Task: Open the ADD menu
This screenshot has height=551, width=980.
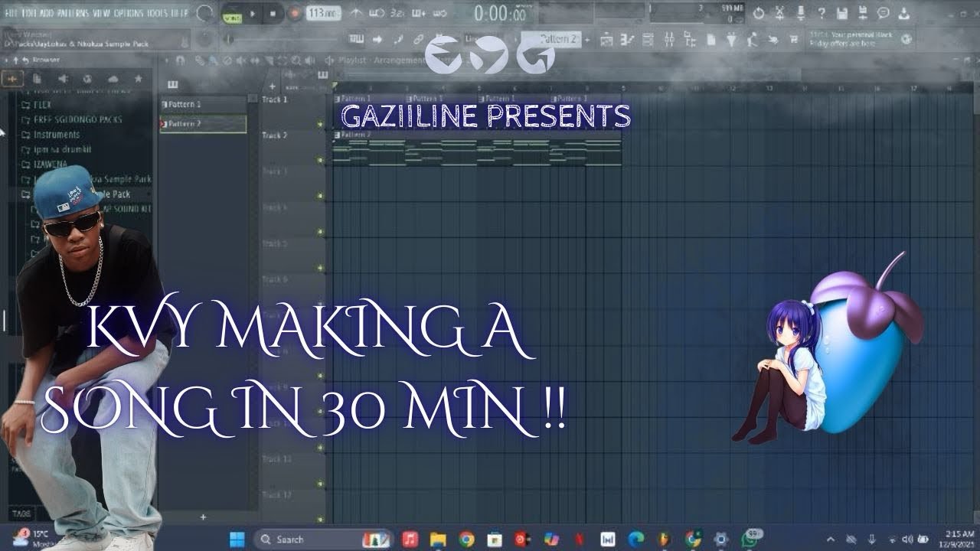Action: tap(47, 12)
